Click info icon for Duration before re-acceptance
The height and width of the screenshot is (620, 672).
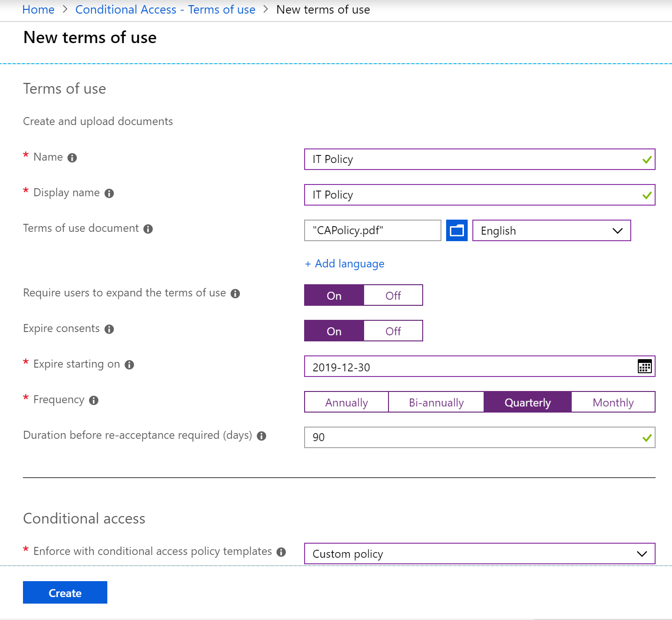pos(261,436)
